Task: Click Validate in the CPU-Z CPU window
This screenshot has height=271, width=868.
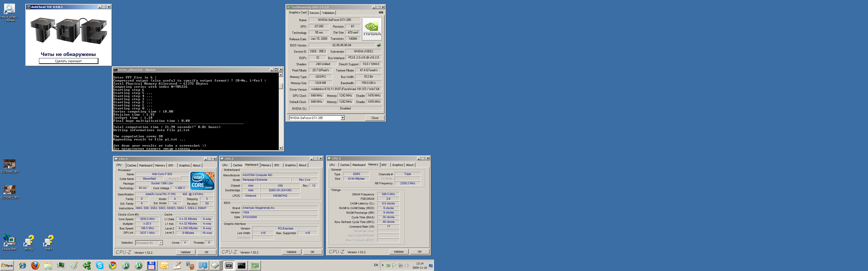Action: pos(185,252)
